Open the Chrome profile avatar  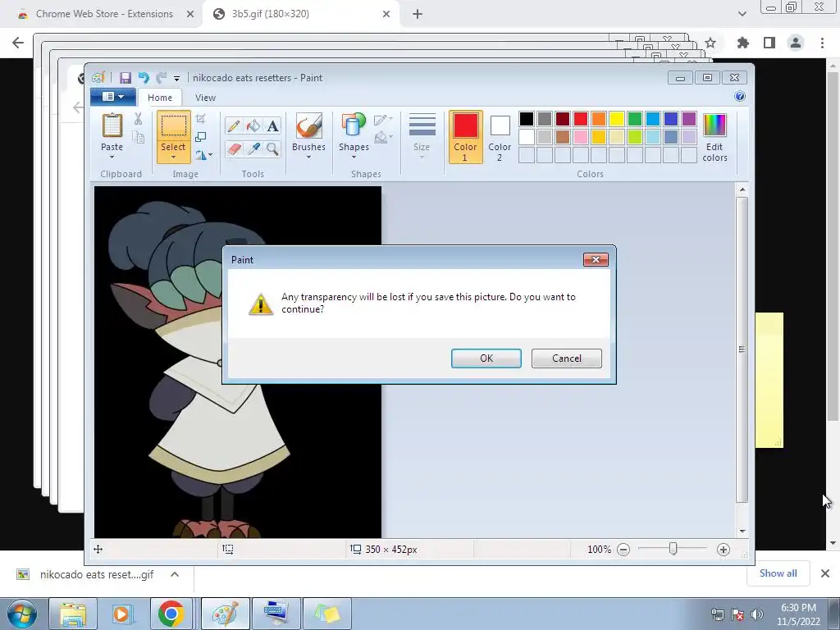click(796, 43)
